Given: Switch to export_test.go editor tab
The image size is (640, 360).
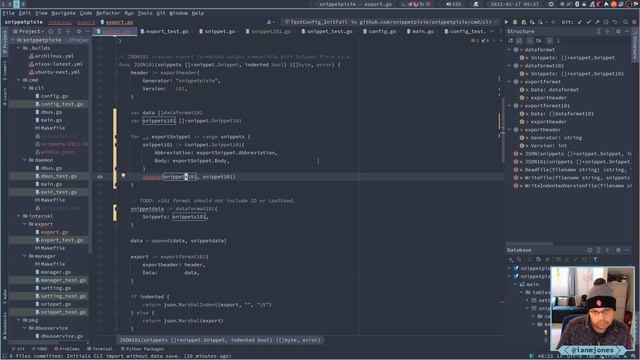Looking at the screenshot, I should tap(164, 31).
